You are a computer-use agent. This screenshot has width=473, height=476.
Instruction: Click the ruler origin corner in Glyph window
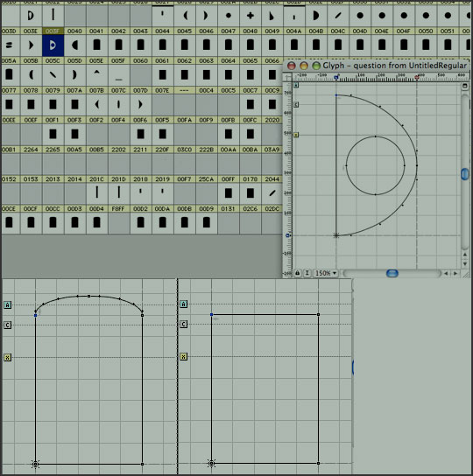[x=287, y=78]
